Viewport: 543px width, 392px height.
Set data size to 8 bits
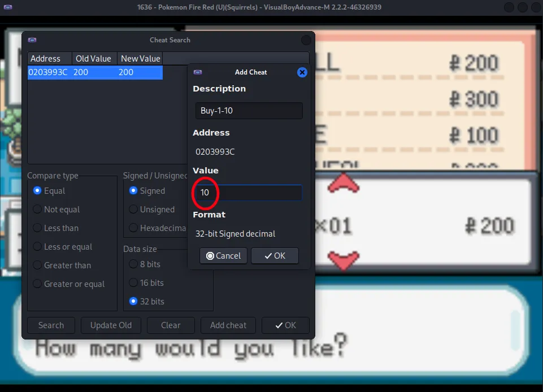(134, 264)
